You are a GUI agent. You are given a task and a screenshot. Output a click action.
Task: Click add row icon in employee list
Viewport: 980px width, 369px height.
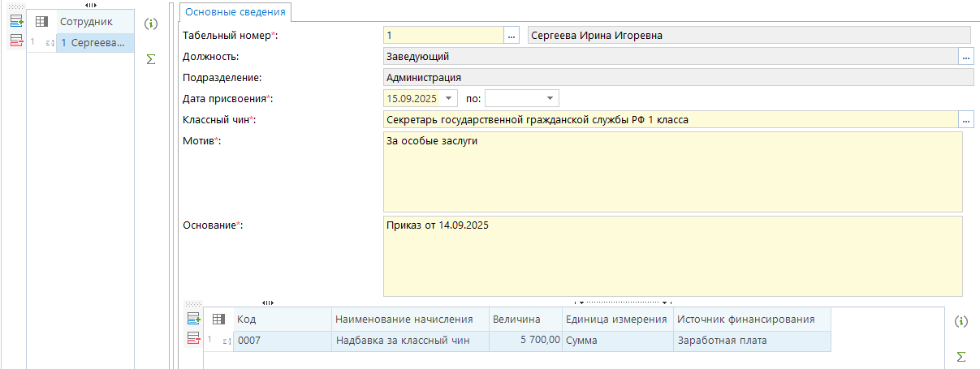click(16, 22)
